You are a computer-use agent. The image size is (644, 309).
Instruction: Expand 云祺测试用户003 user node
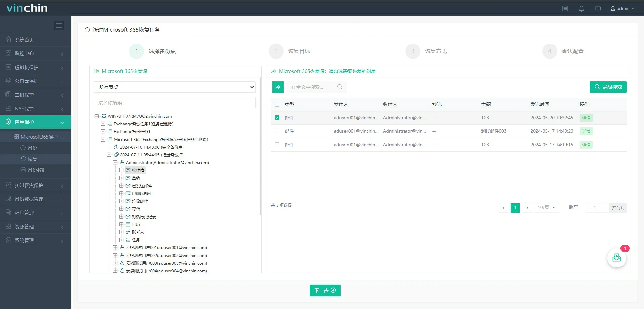(x=115, y=263)
